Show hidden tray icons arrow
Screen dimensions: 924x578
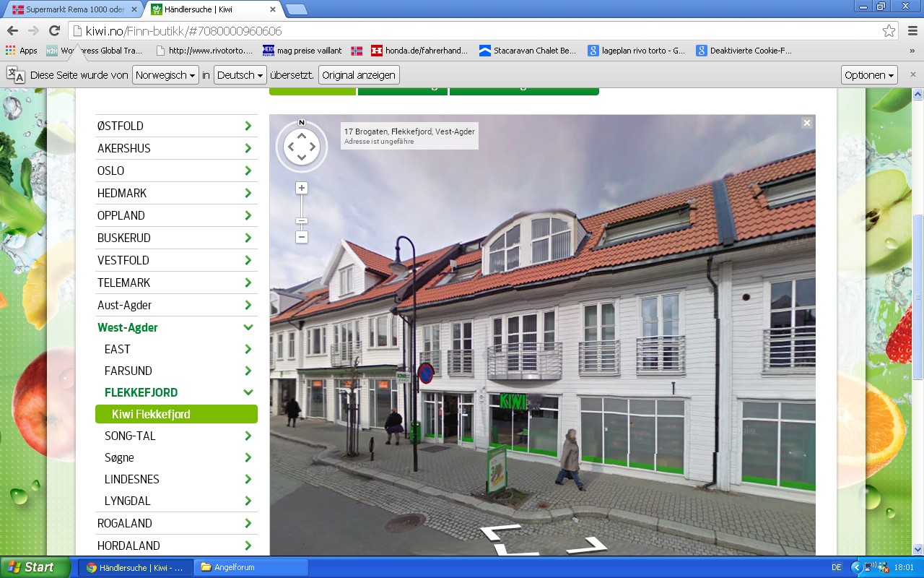click(856, 567)
